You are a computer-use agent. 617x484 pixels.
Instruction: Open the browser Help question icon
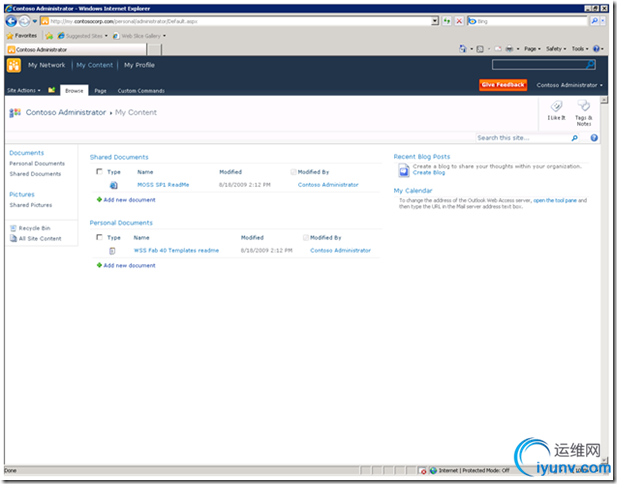point(596,49)
